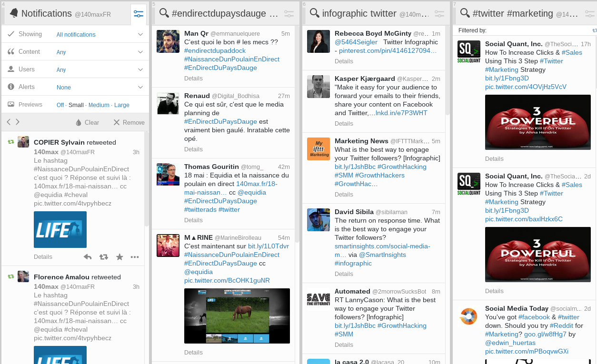
Task: Click the Clear column button
Action: point(87,122)
